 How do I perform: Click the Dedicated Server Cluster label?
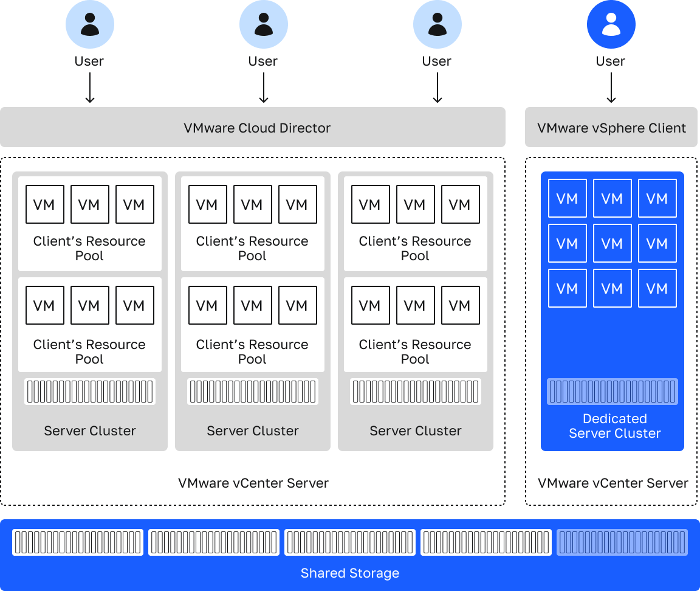click(614, 426)
